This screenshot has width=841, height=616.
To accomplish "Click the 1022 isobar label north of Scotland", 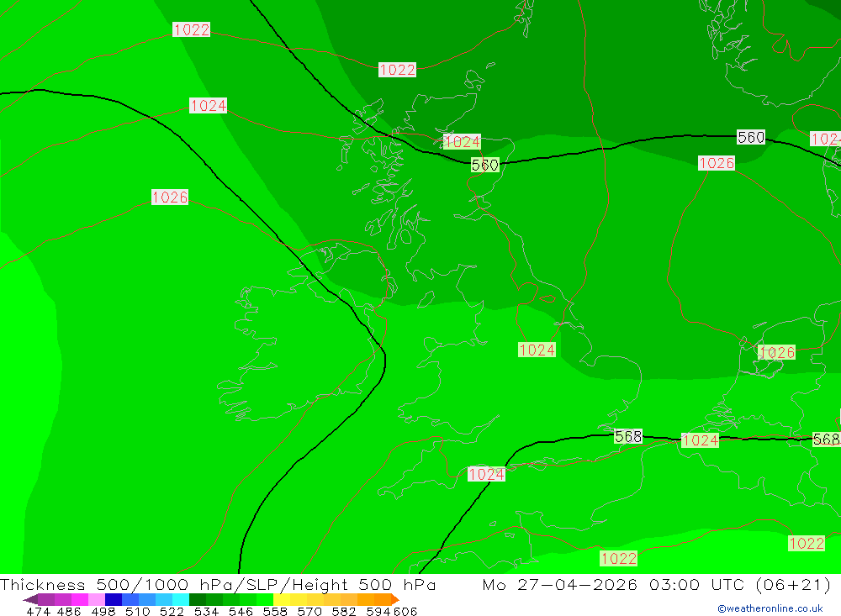I will (x=398, y=70).
